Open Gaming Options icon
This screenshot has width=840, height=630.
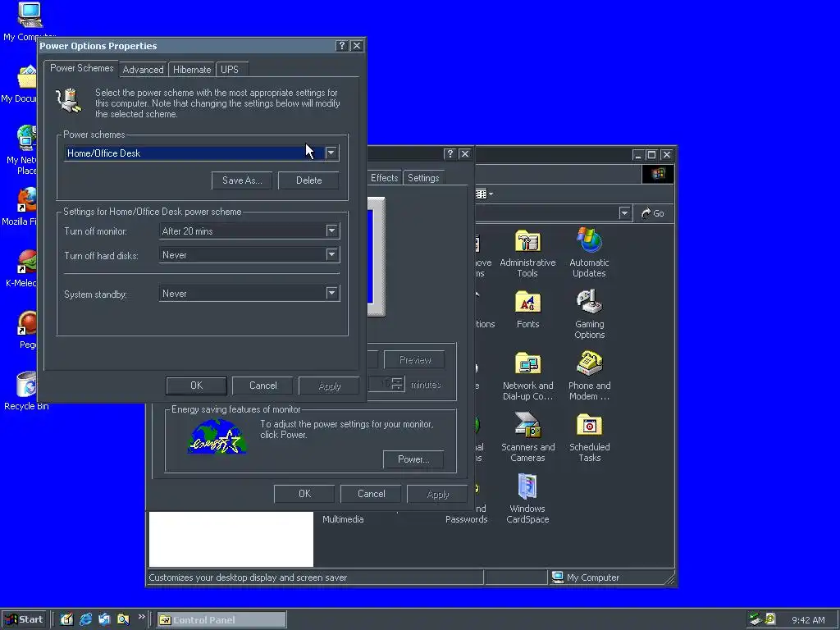pos(589,314)
